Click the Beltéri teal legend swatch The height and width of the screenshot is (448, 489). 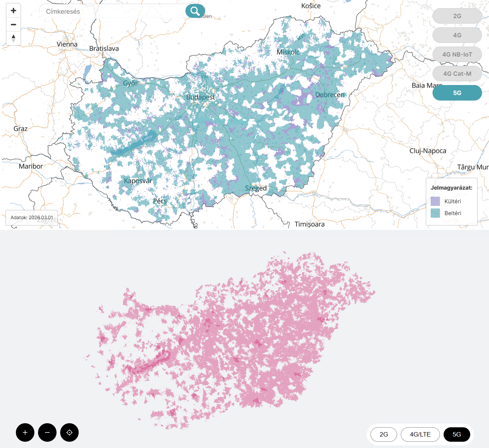click(x=435, y=213)
